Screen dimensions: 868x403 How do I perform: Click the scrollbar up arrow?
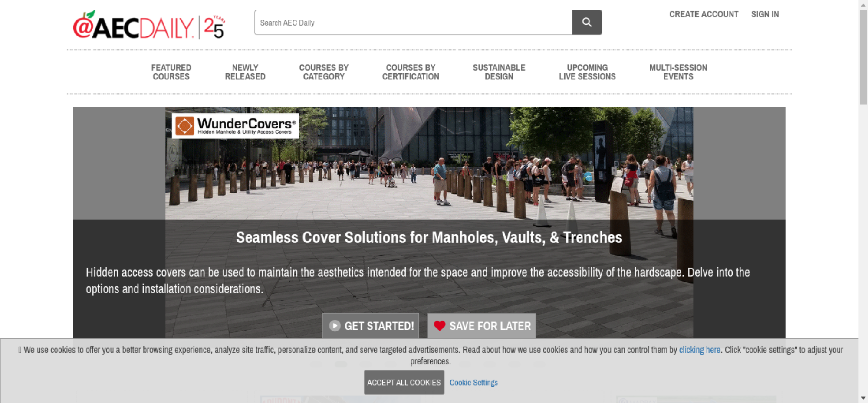863,4
